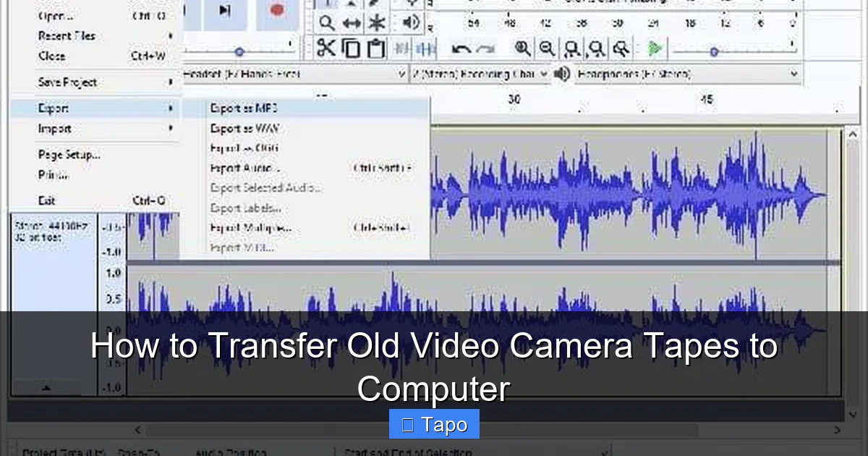Adjust the Play-at-Speed slider
This screenshot has height=456, width=868.
click(x=715, y=51)
